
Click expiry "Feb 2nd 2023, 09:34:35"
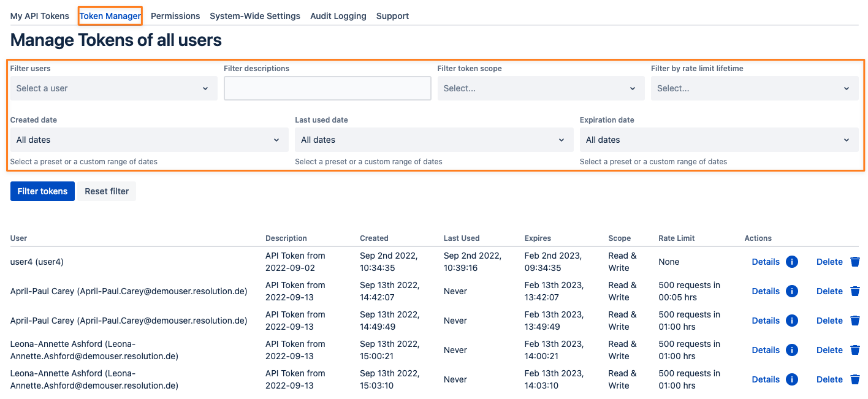pos(553,262)
